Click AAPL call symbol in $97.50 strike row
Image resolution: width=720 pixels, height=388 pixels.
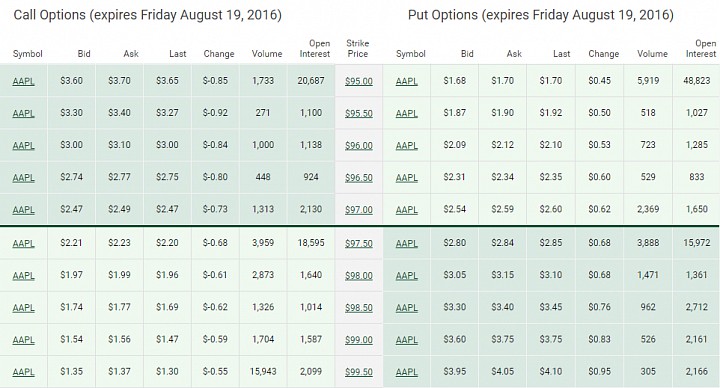pos(23,243)
